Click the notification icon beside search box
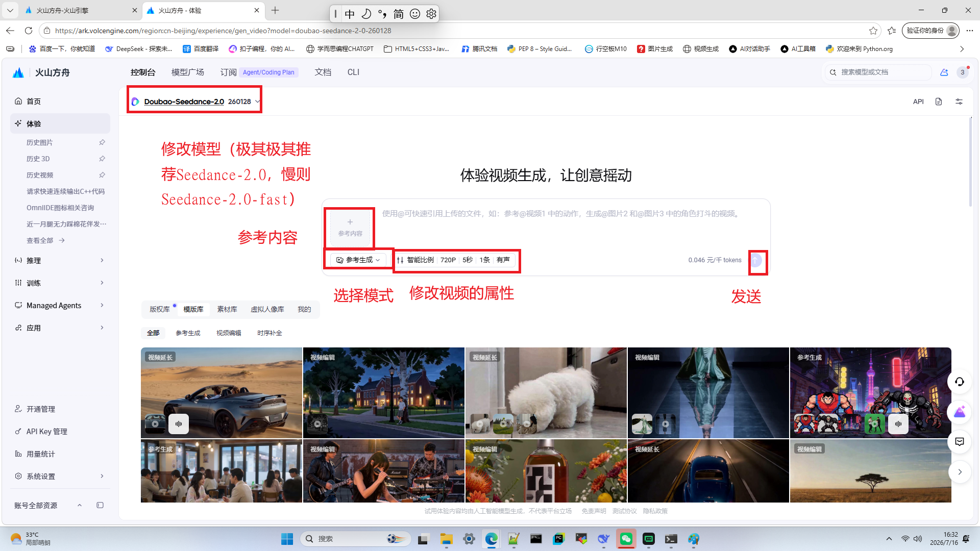 (x=944, y=72)
